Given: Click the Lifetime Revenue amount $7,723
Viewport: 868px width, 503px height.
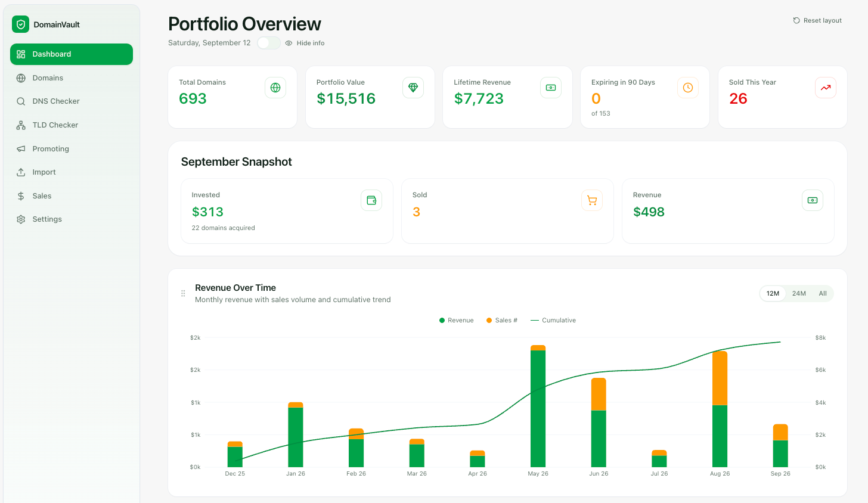Looking at the screenshot, I should coord(479,99).
